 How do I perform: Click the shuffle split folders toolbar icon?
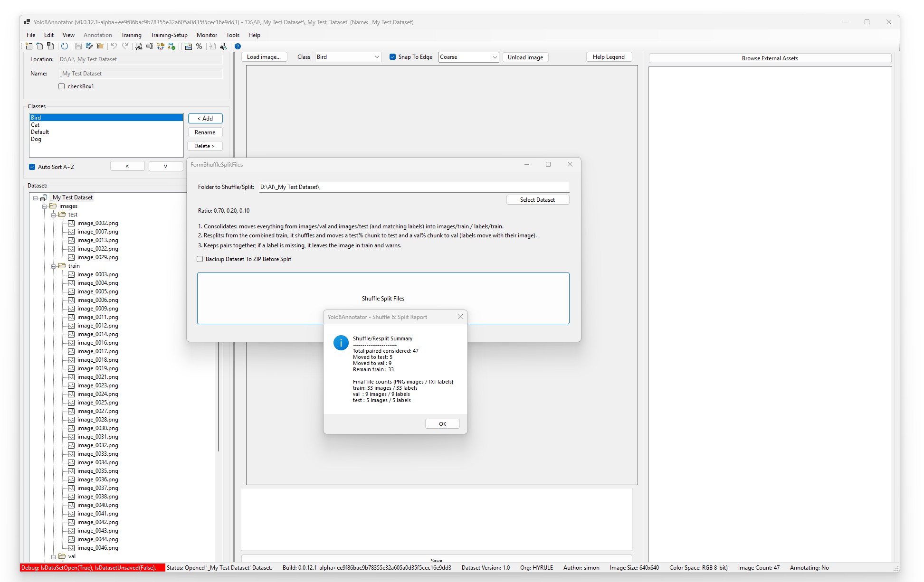point(161,46)
